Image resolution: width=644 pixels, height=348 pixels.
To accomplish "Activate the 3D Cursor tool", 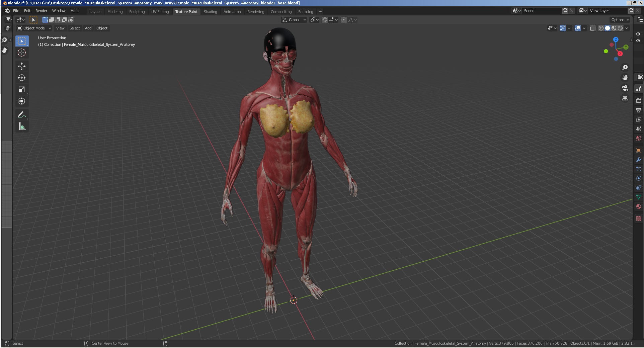I will pos(22,53).
